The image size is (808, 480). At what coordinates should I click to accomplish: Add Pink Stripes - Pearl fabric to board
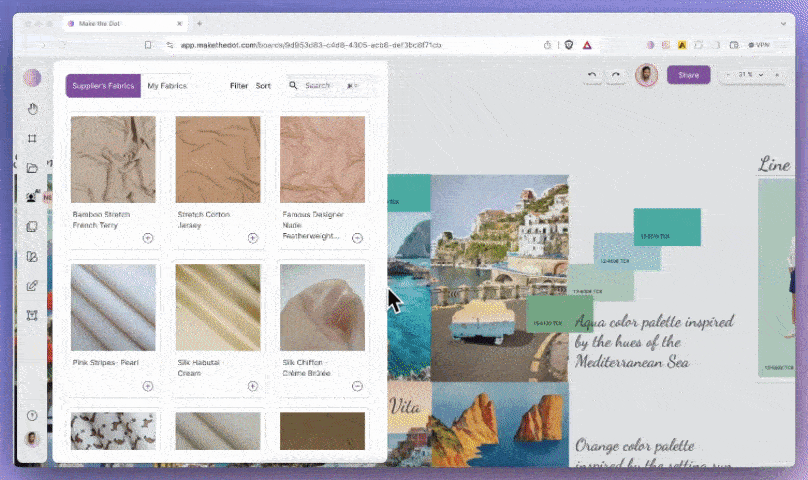pyautogui.click(x=148, y=386)
